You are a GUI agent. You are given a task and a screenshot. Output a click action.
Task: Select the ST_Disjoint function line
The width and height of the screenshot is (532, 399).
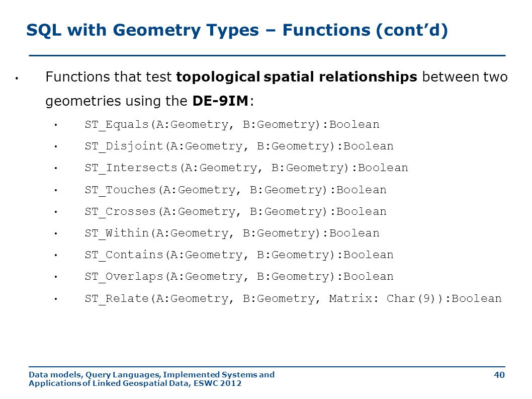[x=239, y=146]
